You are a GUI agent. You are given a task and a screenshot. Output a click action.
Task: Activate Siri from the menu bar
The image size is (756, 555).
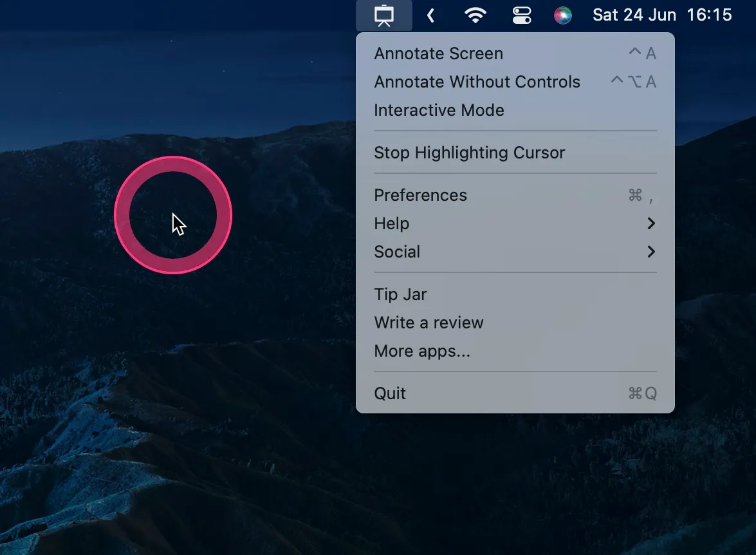[562, 15]
